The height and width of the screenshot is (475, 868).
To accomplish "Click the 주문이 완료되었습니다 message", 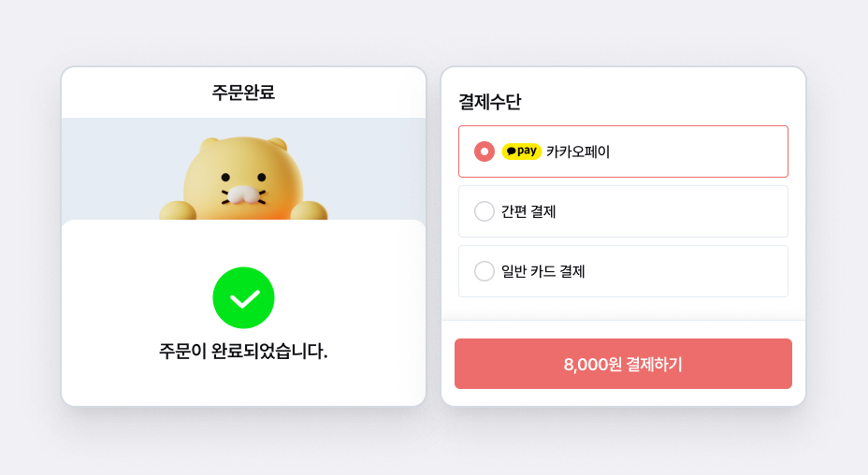I will point(243,352).
